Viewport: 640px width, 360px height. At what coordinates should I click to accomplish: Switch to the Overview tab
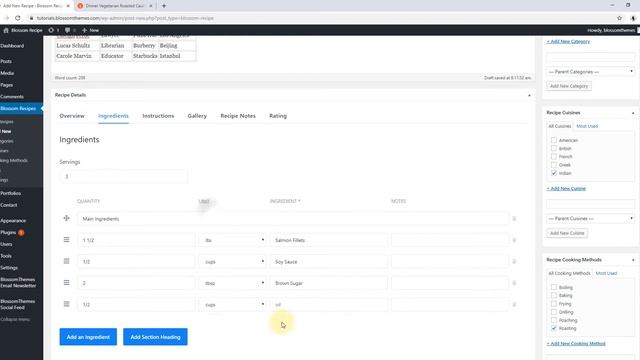(x=72, y=116)
